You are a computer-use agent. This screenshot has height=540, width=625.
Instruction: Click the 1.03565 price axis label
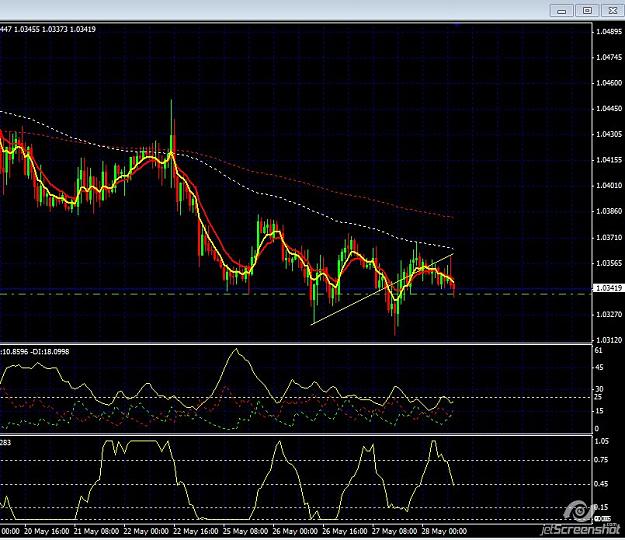(609, 263)
